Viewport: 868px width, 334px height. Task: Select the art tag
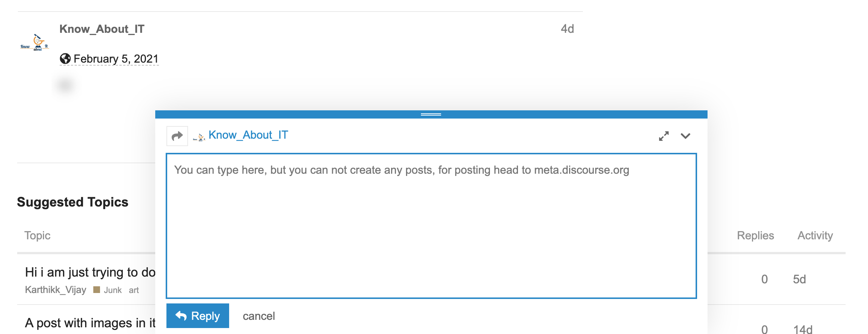(134, 290)
